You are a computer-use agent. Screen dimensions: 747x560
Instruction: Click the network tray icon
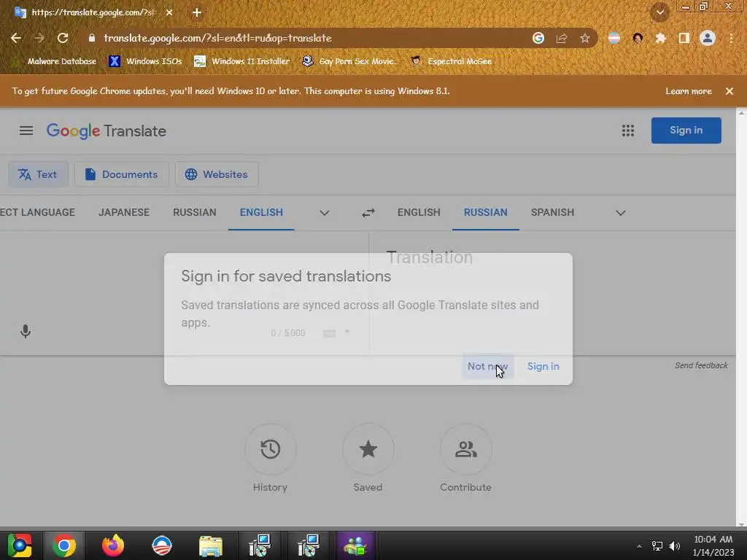point(657,545)
